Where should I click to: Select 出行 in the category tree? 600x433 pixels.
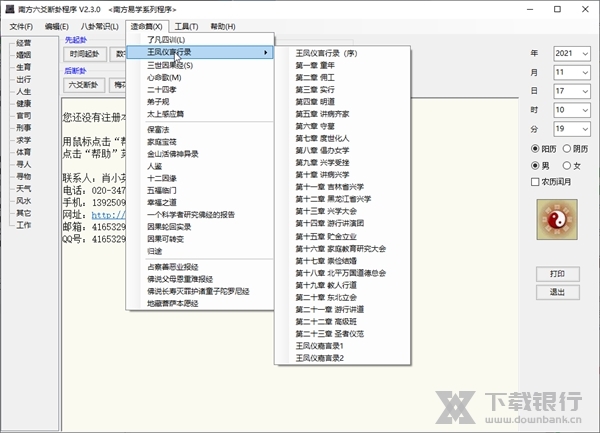point(24,80)
